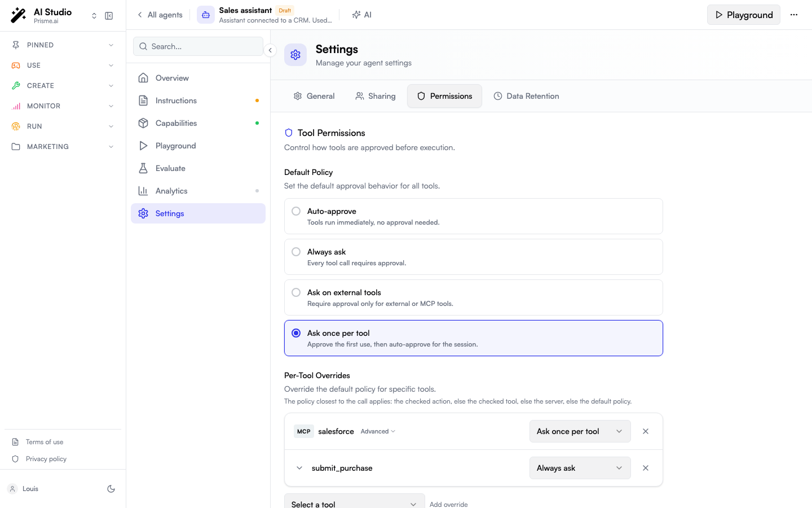
Task: Expand salesforce Advanced options
Action: [x=378, y=431]
